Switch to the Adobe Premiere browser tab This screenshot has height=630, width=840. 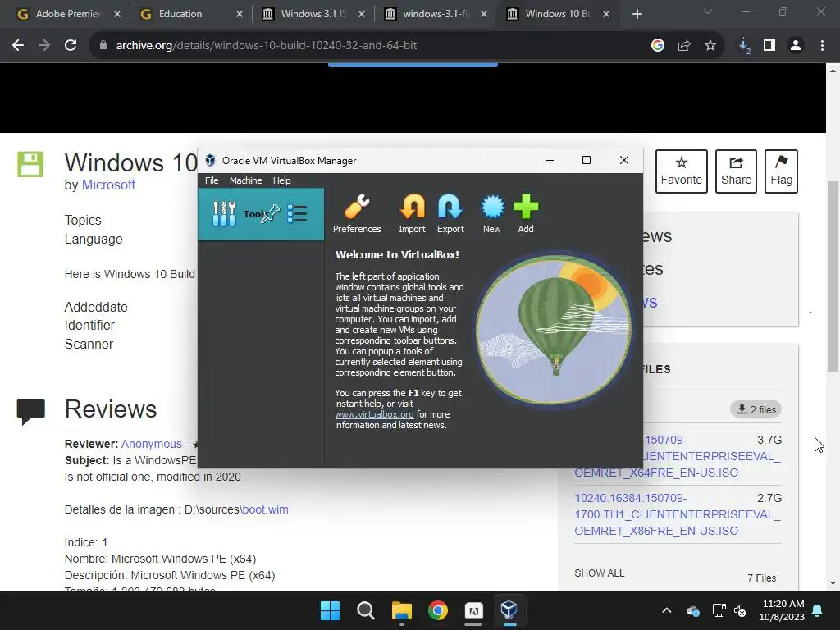(x=69, y=14)
